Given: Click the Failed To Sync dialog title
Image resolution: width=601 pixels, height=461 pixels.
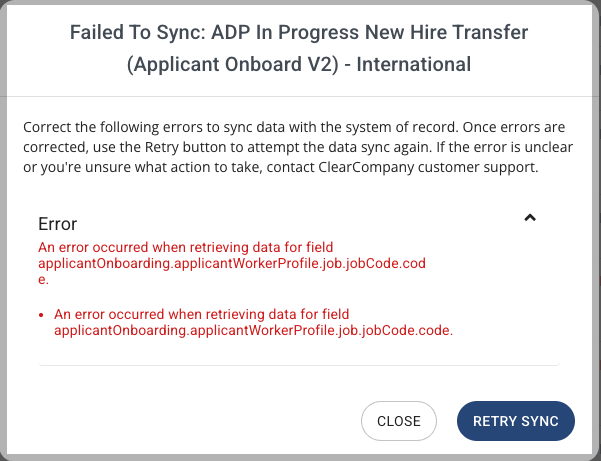Looking at the screenshot, I should point(299,48).
